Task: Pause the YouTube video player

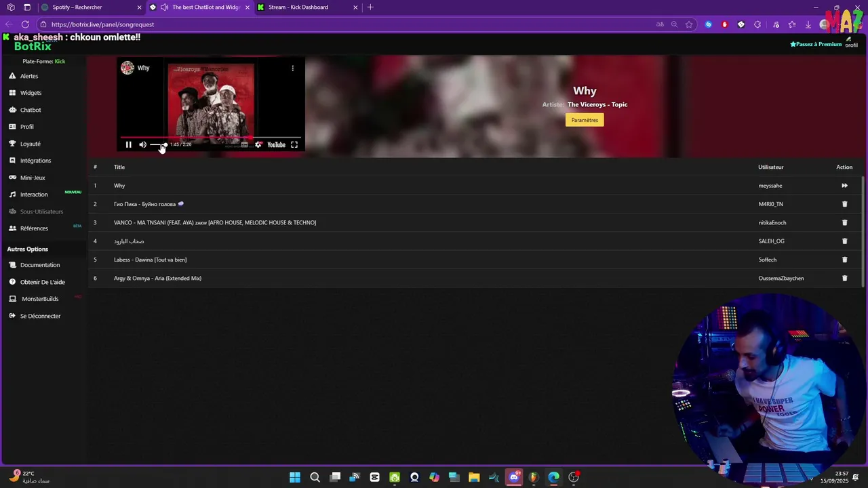Action: click(x=128, y=144)
